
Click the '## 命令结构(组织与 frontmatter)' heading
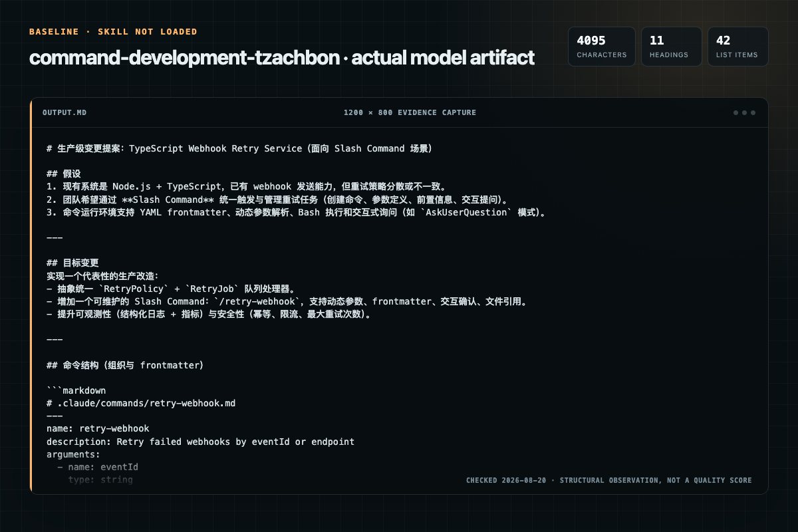(125, 365)
